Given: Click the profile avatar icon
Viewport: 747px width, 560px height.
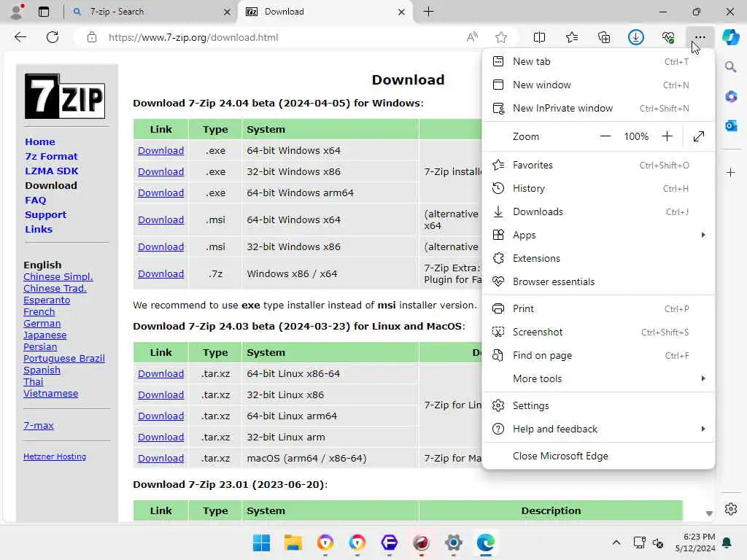Looking at the screenshot, I should 18,12.
